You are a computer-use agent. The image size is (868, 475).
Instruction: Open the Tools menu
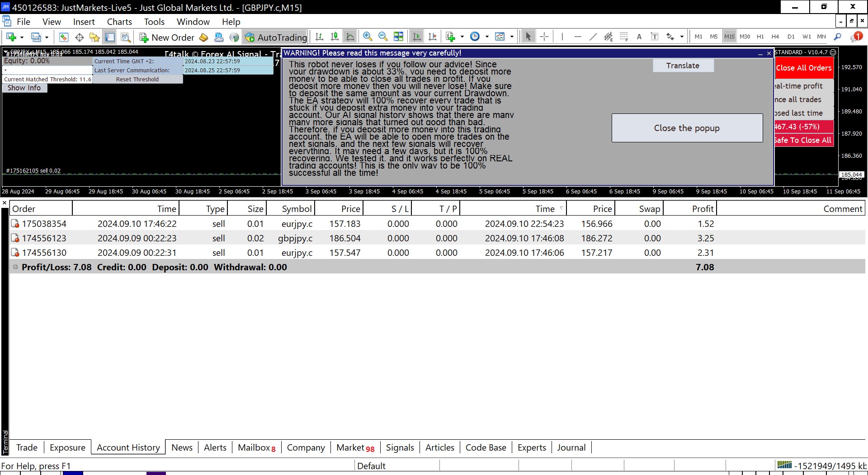[x=154, y=22]
